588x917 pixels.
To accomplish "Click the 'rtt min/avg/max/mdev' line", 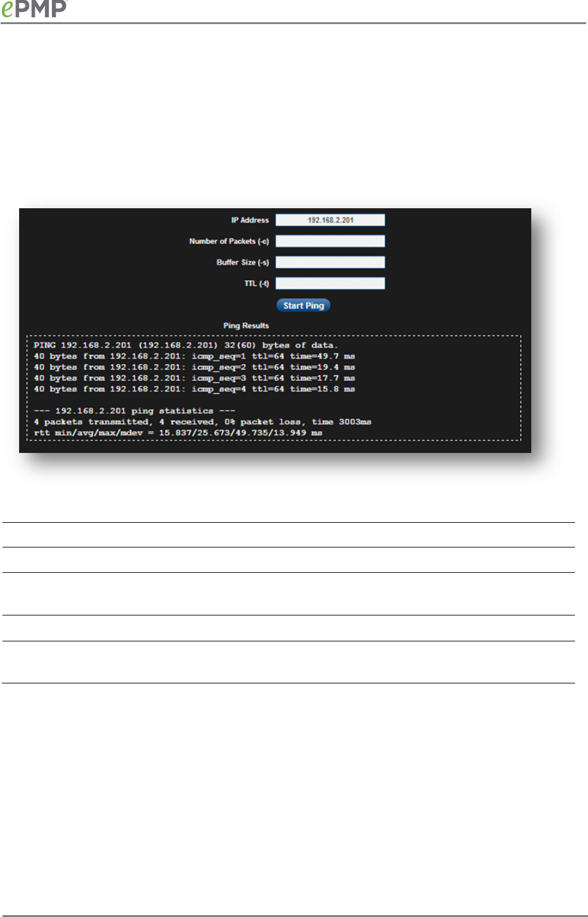I will (x=178, y=433).
